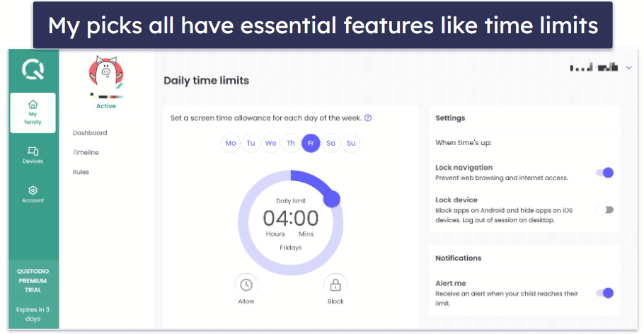Screen dimensions: 644x334
Task: Expand the account dropdown chevron
Action: coord(628,68)
